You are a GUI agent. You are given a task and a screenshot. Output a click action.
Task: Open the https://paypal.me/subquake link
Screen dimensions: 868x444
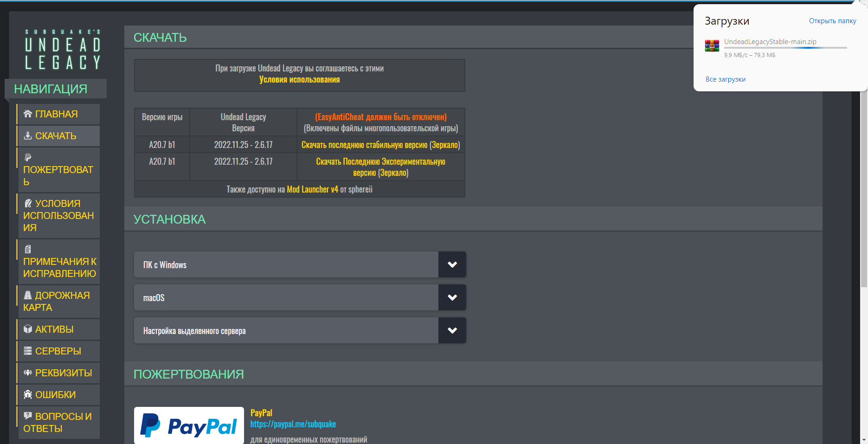(x=293, y=424)
